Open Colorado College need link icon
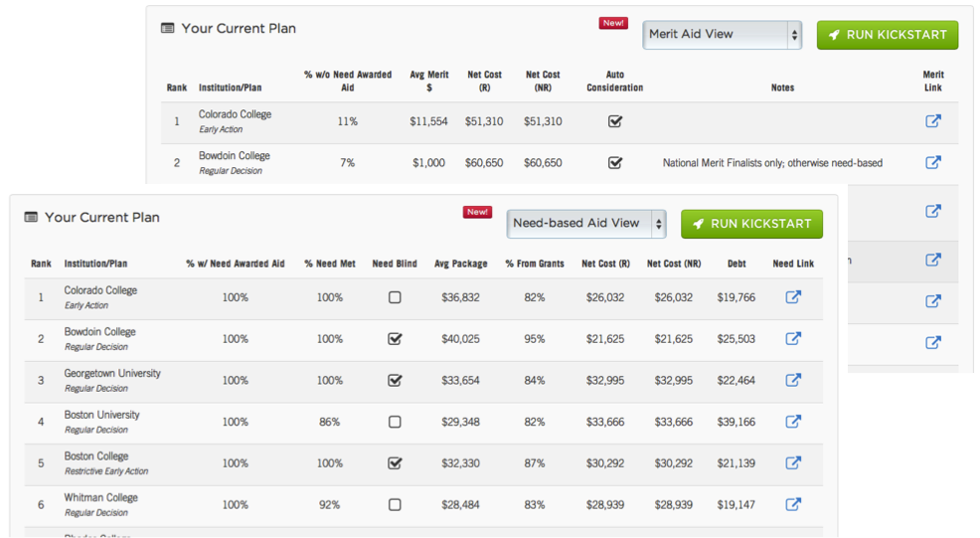980x538 pixels. (x=793, y=296)
